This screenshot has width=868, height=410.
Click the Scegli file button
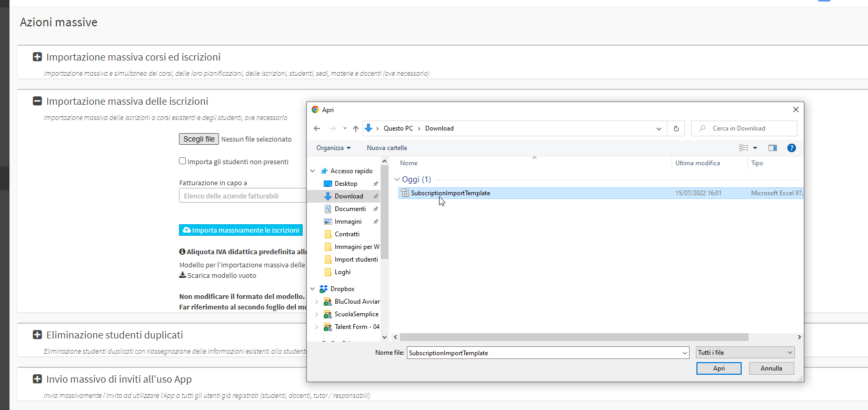point(199,139)
